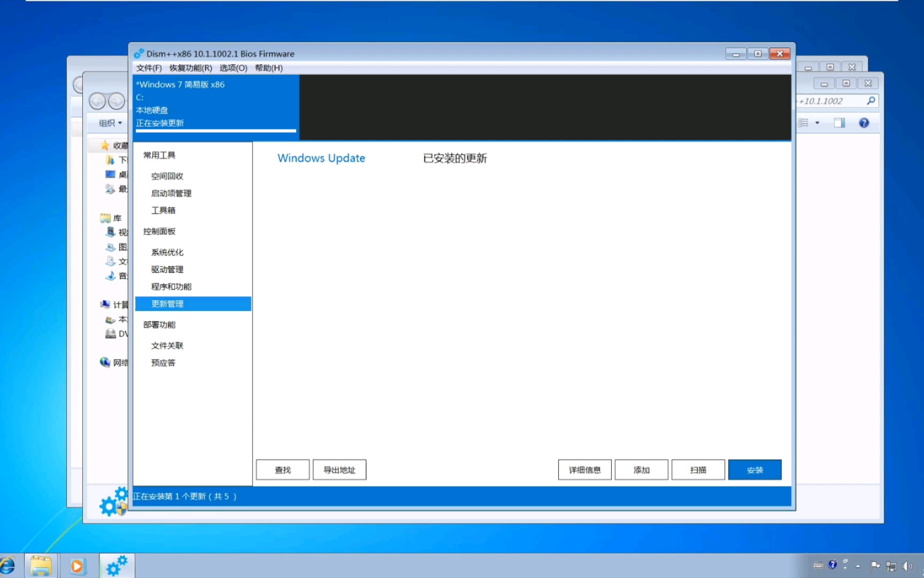The image size is (924, 578).
Task: Click the Dism++ title bar gear icon
Action: click(x=139, y=54)
